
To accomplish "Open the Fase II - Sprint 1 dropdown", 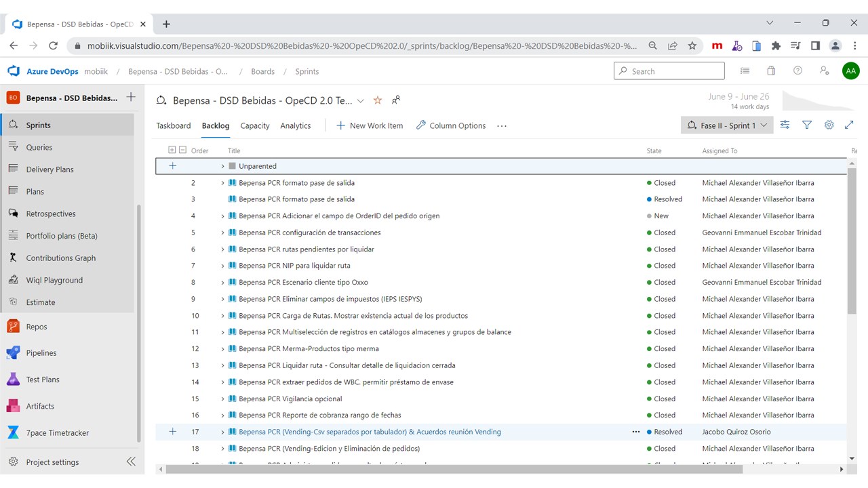I will coord(727,125).
